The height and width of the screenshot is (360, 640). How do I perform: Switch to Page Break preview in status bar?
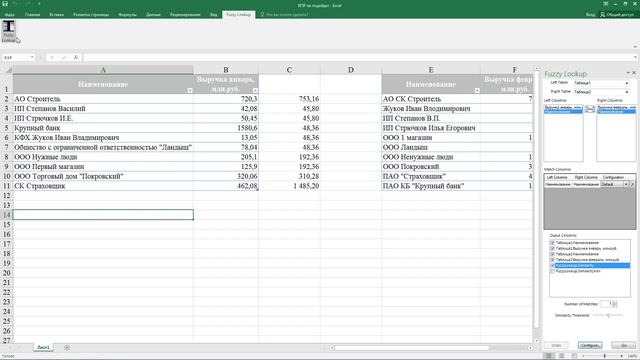[x=574, y=356]
